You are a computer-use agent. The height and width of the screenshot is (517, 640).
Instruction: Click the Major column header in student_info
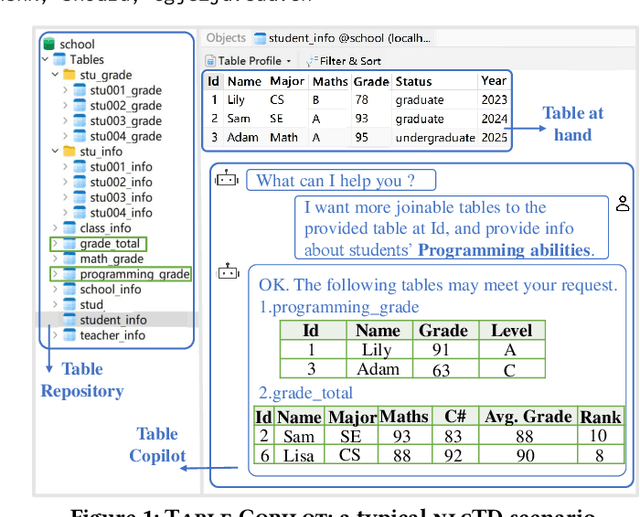click(287, 81)
